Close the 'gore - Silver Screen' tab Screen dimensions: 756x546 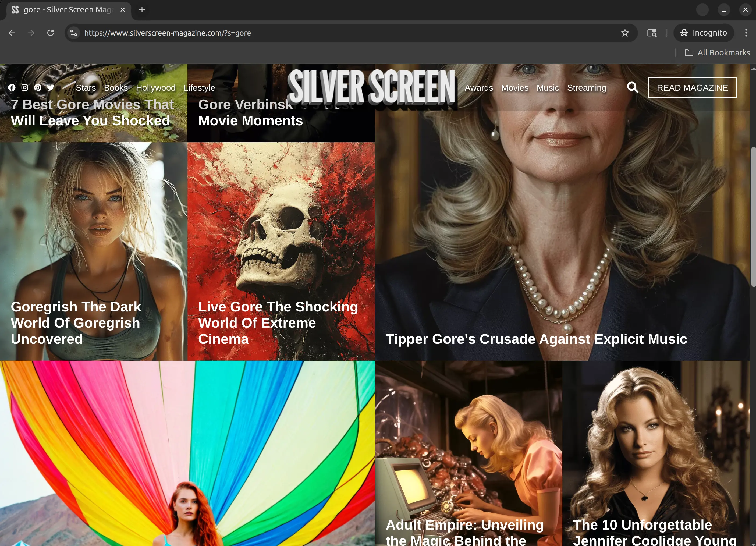pos(123,10)
